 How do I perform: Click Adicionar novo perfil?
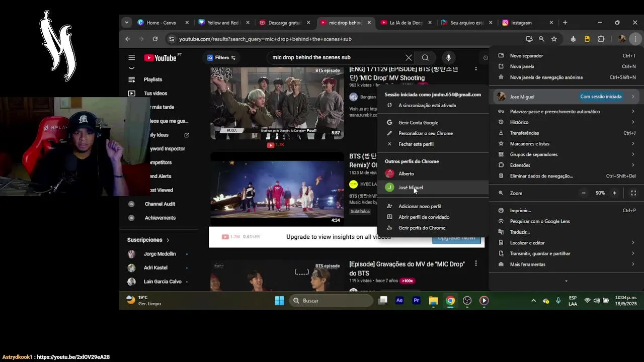[433, 206]
